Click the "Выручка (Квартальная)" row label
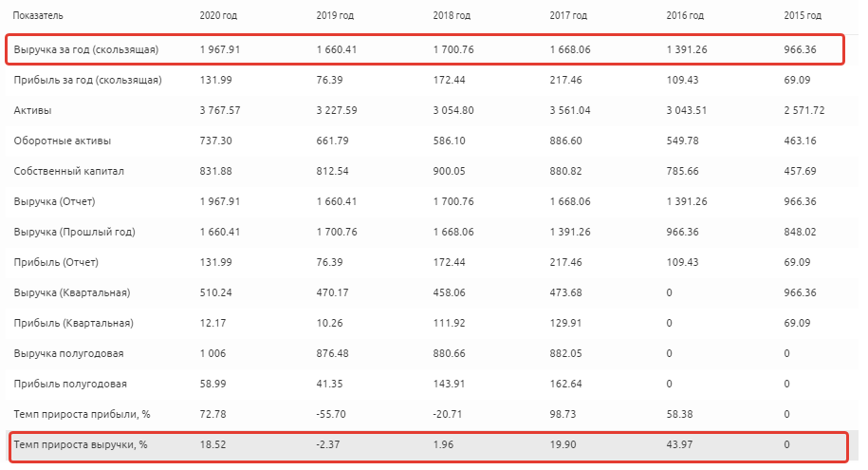This screenshot has height=470, width=868. click(71, 292)
